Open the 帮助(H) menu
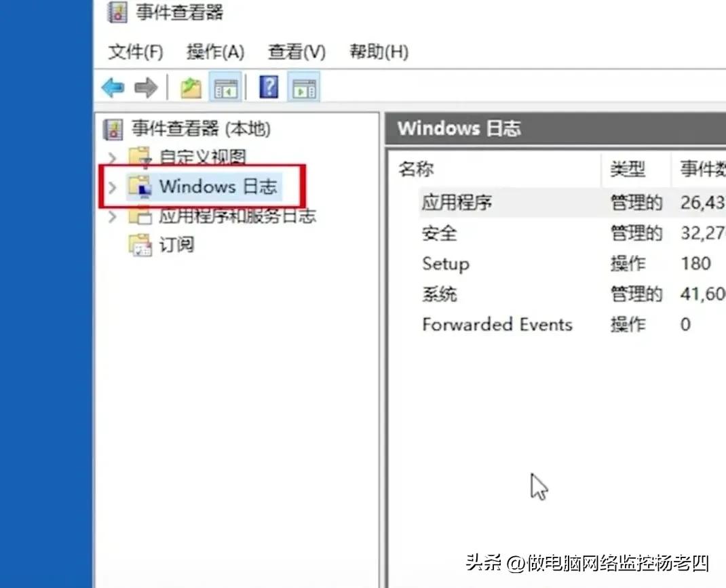Viewport: 726px width, 588px height. click(379, 52)
